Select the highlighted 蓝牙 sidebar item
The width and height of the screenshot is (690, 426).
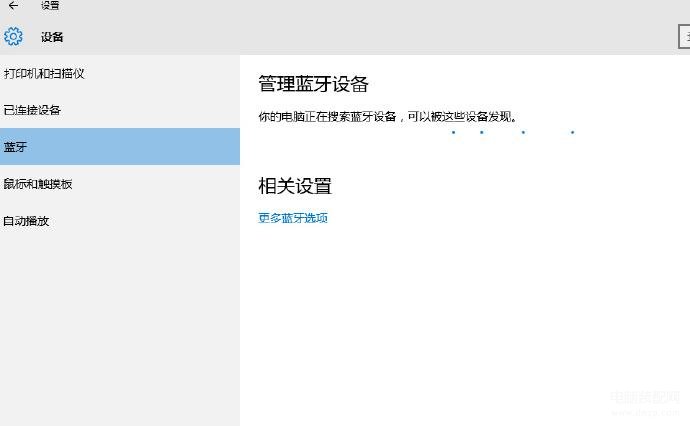120,147
